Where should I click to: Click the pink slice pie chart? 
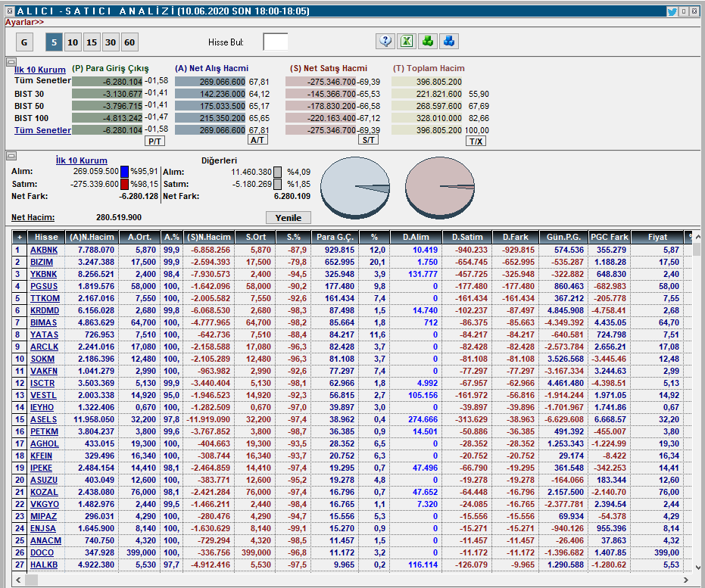[x=440, y=188]
